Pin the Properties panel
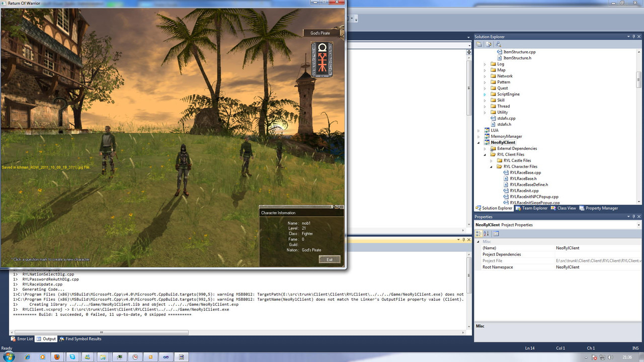This screenshot has height=362, width=644. coord(634,217)
